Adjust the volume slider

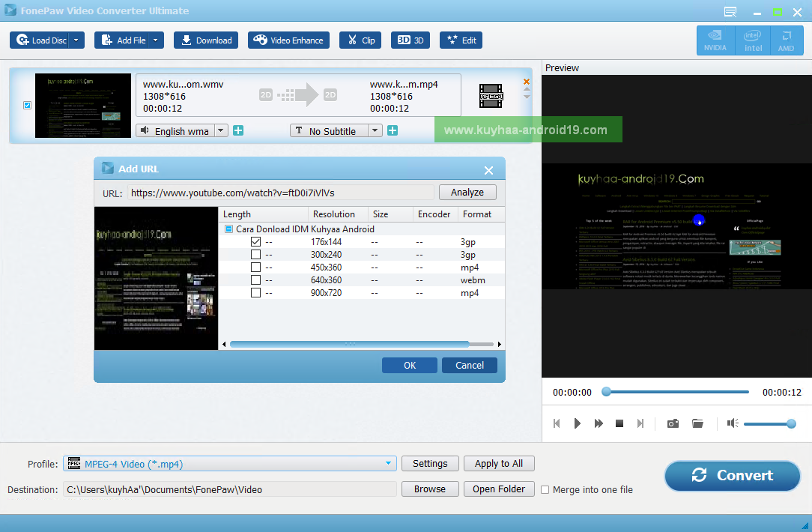coord(769,424)
